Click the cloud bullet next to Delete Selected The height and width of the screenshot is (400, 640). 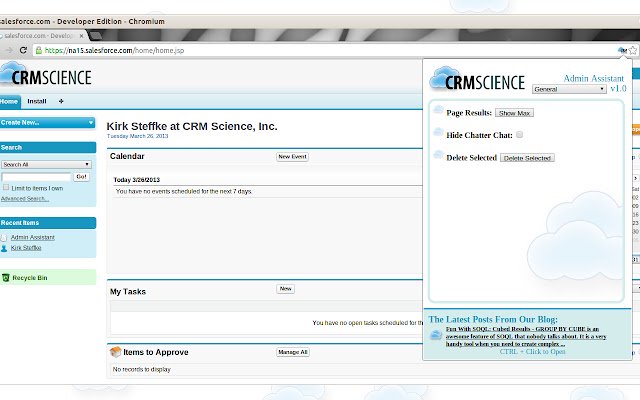tap(438, 154)
